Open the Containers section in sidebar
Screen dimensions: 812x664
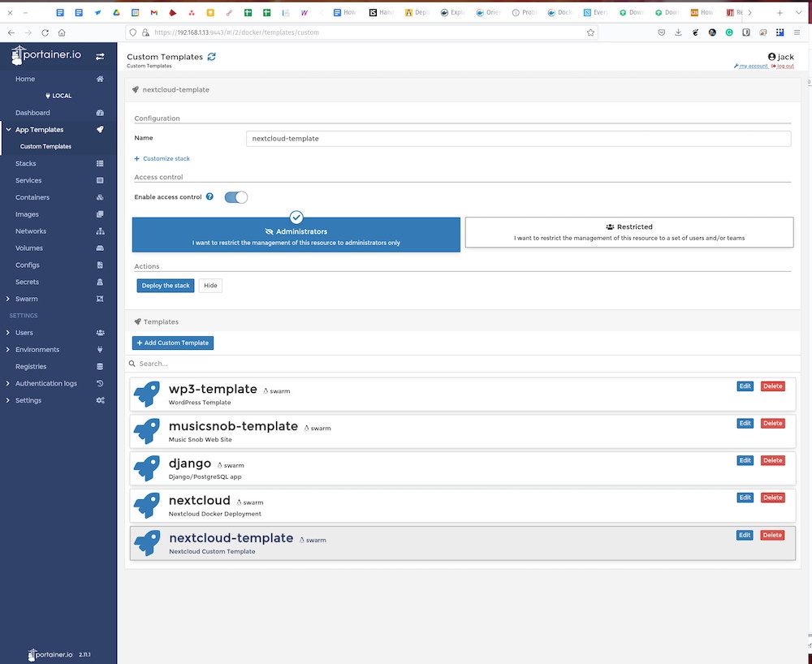pyautogui.click(x=32, y=196)
